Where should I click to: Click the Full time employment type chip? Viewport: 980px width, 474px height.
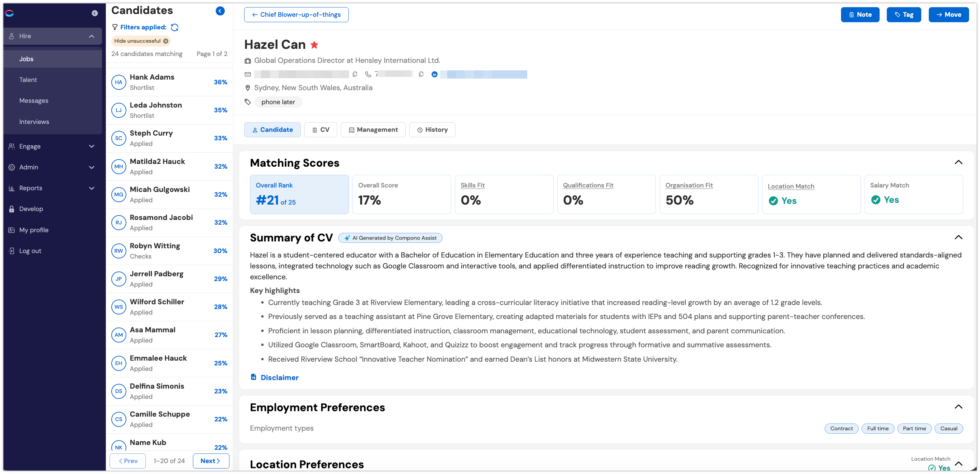coord(878,429)
